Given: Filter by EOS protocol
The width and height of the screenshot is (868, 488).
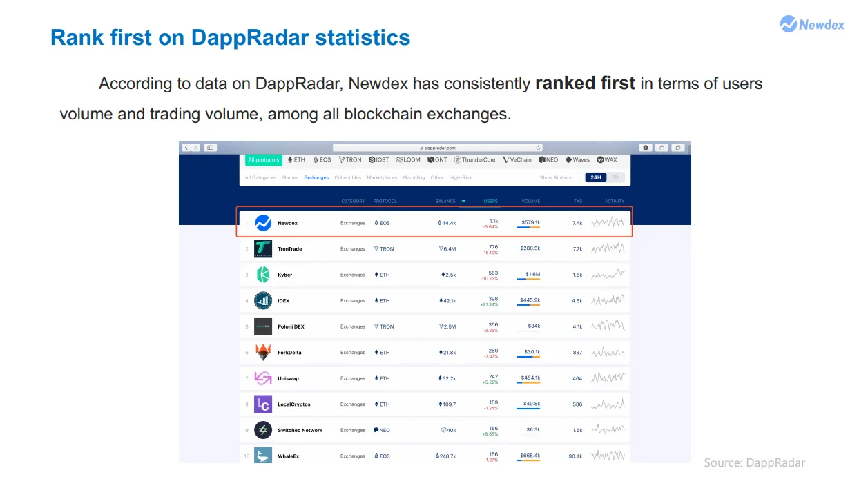Looking at the screenshot, I should click(322, 160).
